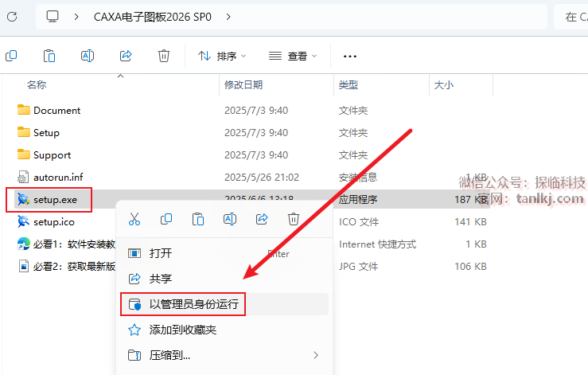Image resolution: width=588 pixels, height=375 pixels.
Task: Click the Internet 快捷方式 type cell
Action: click(x=378, y=244)
